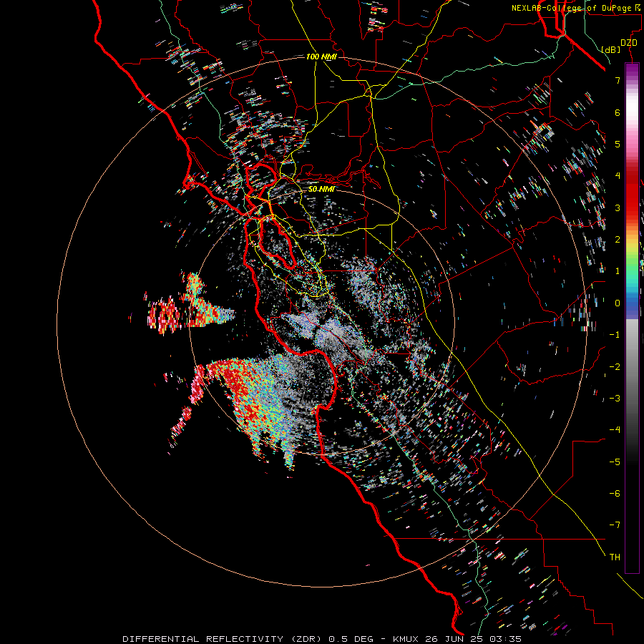Viewport: 644px width, 644px height.
Task: Click the 50 NMI range ring label
Action: 321,189
